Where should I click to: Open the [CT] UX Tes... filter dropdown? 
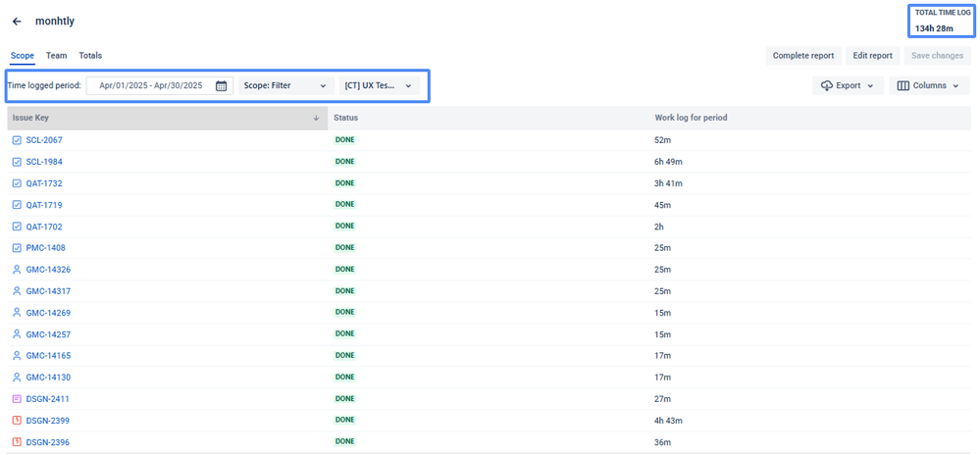point(379,85)
